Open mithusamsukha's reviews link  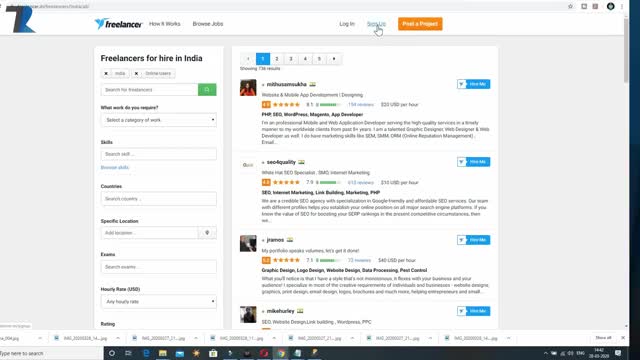click(361, 105)
